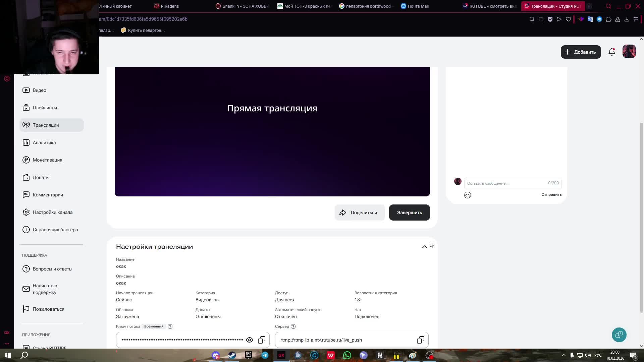This screenshot has height=362, width=644.
Task: Open the Аналитика section in sidebar
Action: (x=44, y=142)
